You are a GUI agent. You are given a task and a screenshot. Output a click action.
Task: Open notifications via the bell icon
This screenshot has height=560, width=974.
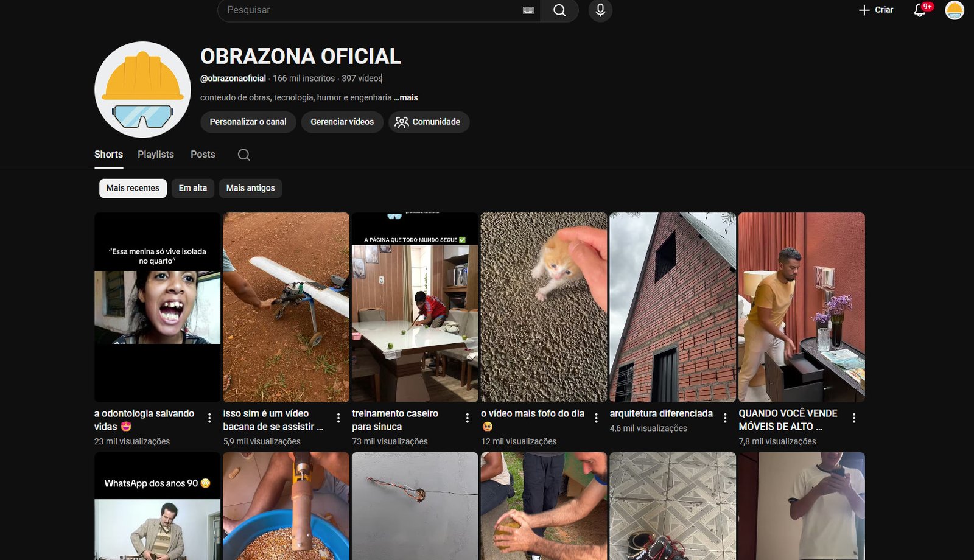919,10
